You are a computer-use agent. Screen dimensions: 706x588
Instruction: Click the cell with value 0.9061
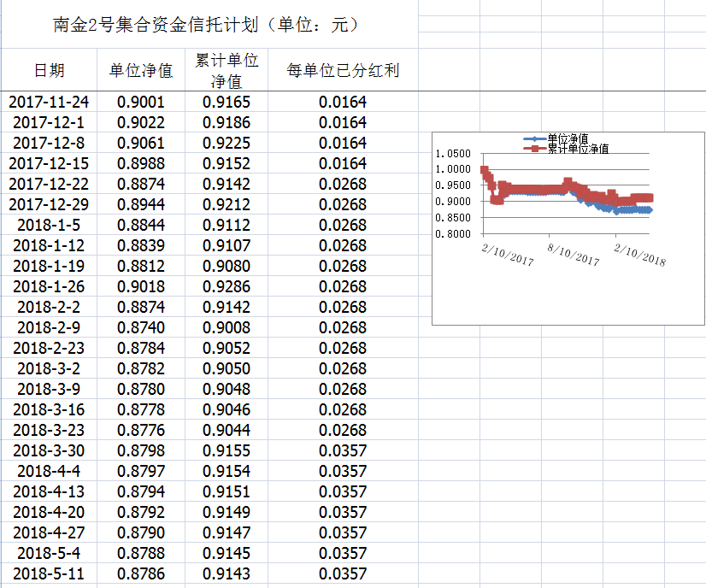[141, 143]
